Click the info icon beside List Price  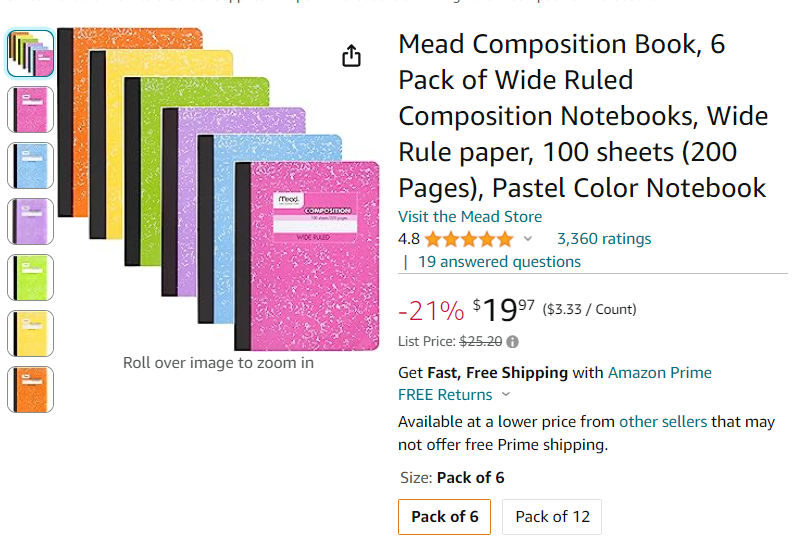tap(513, 341)
